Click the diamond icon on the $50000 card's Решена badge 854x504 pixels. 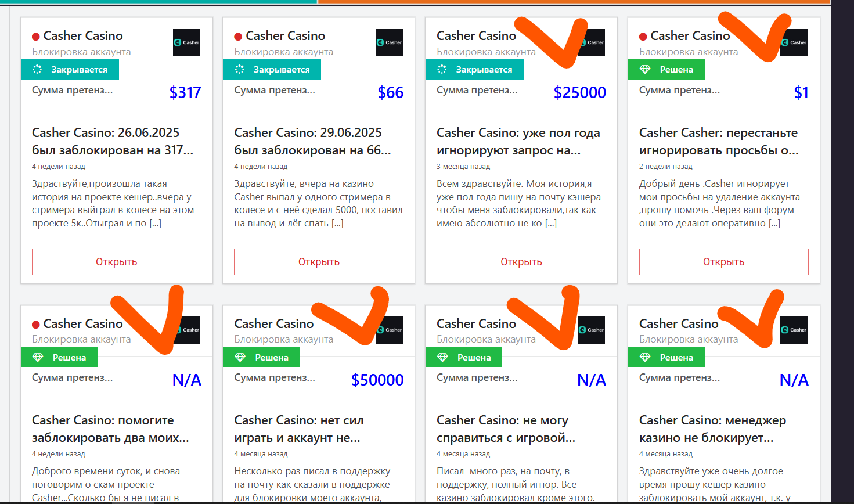point(240,358)
